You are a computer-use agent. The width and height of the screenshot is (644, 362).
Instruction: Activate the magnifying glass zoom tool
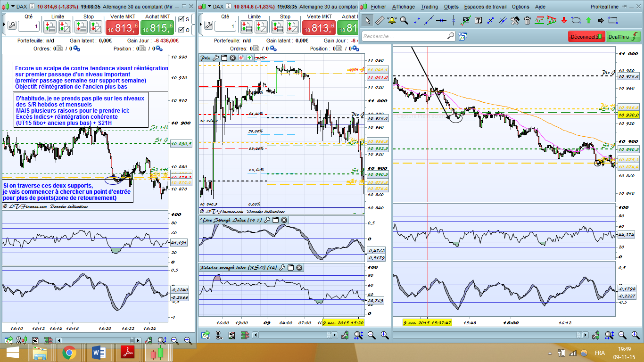[x=404, y=20]
